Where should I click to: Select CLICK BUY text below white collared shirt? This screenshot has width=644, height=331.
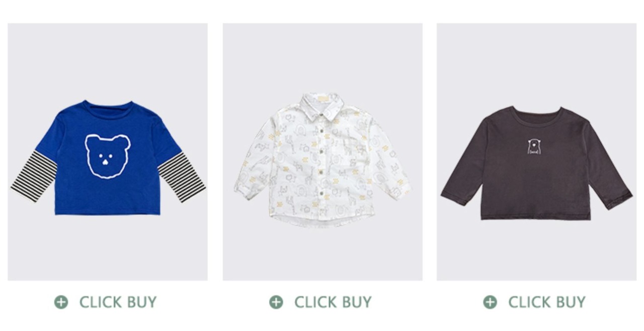click(333, 302)
